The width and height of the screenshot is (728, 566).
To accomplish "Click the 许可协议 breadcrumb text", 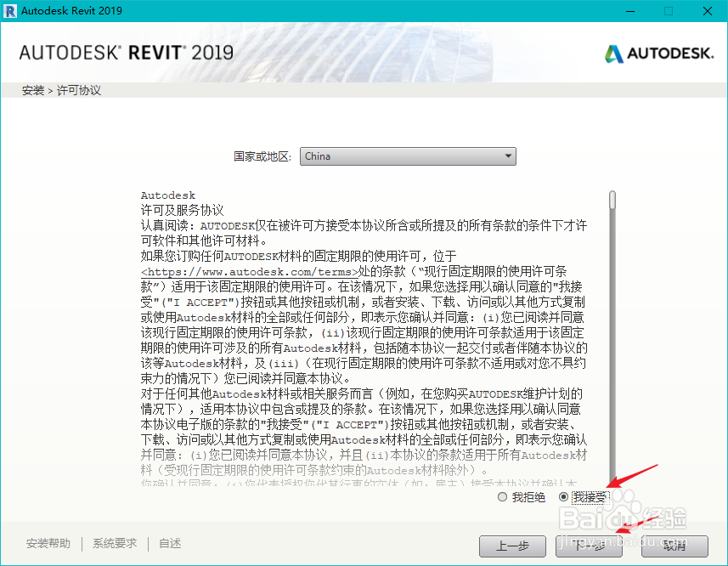I will point(78,91).
